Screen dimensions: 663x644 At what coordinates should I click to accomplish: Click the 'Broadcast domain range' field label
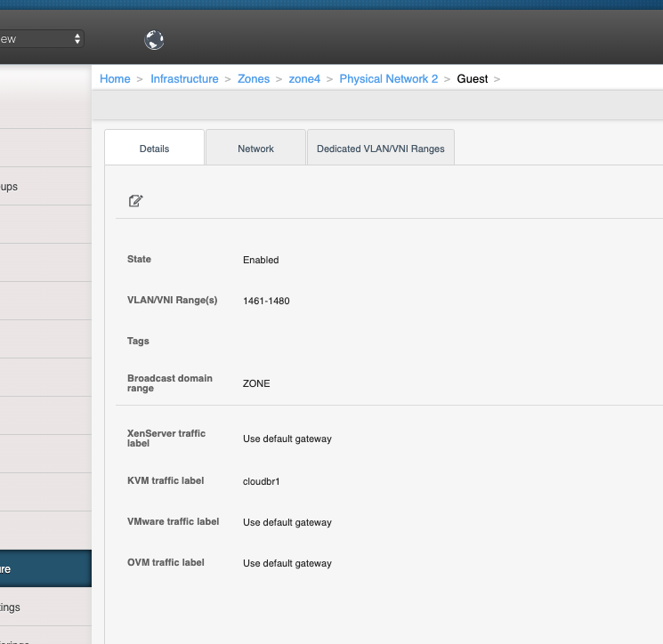pyautogui.click(x=170, y=383)
